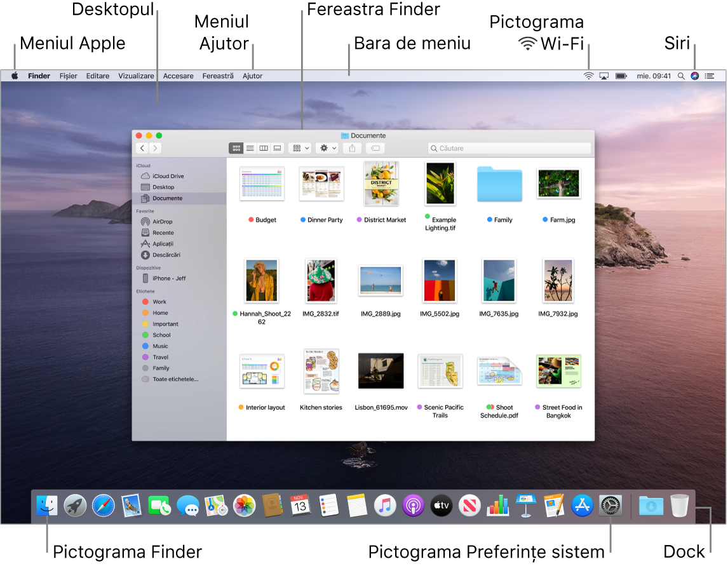The height and width of the screenshot is (566, 728).
Task: Open System Preferences from the Dock
Action: pos(610,506)
